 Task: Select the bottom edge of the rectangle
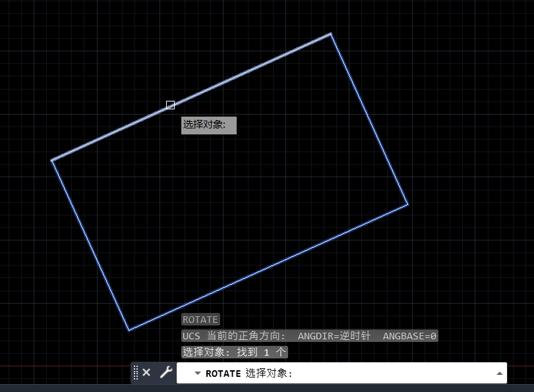(268, 267)
